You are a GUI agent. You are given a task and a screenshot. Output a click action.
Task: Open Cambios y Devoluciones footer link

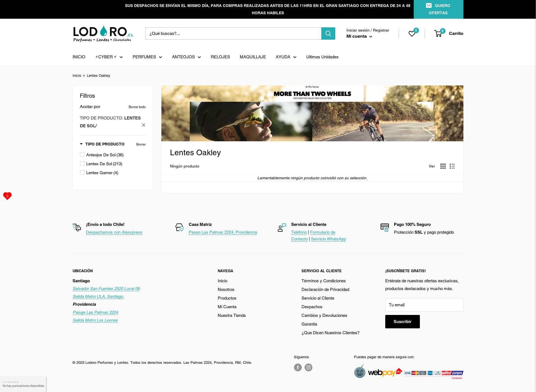point(324,315)
